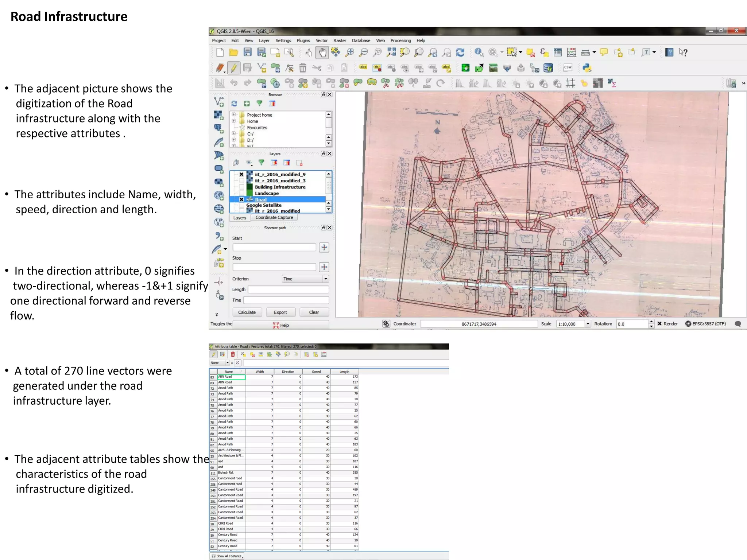
Task: Sort attribute table by Length column header
Action: [x=344, y=372]
